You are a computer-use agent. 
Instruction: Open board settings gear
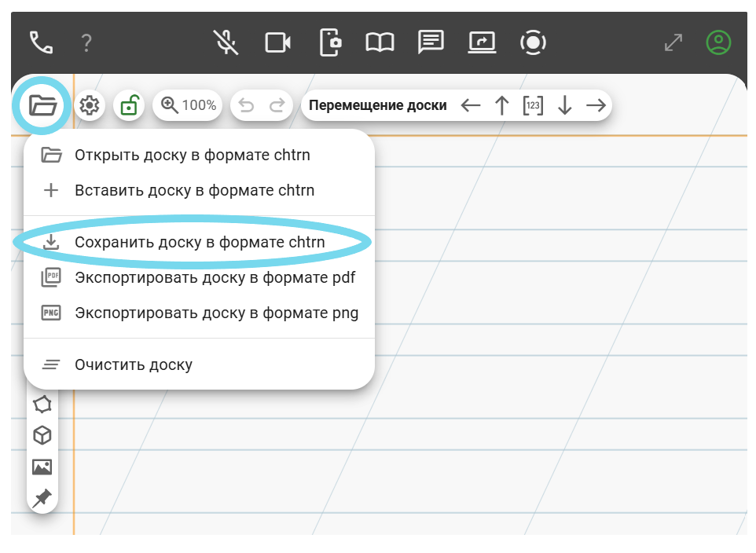click(90, 105)
